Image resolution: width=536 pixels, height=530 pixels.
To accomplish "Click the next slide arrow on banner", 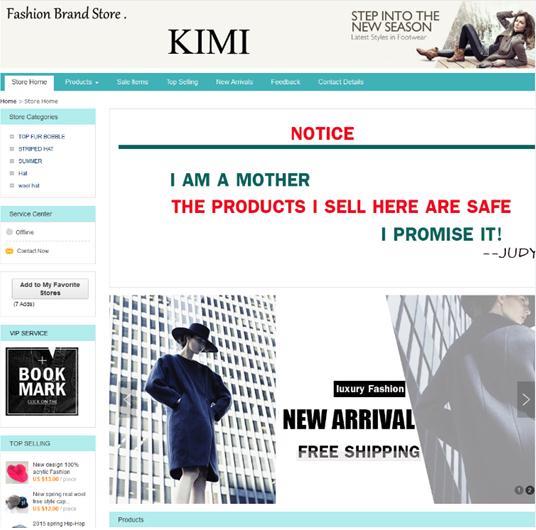I will (x=525, y=399).
